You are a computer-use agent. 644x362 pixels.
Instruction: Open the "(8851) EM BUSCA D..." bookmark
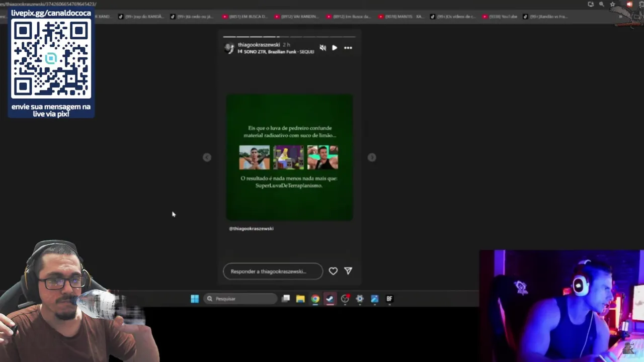tap(245, 17)
